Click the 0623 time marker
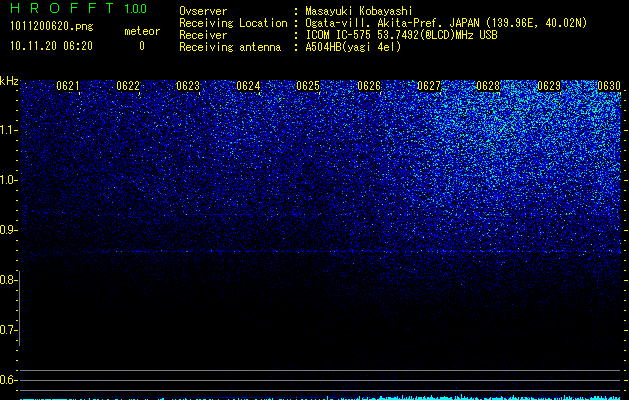The height and width of the screenshot is (400, 629). [188, 86]
